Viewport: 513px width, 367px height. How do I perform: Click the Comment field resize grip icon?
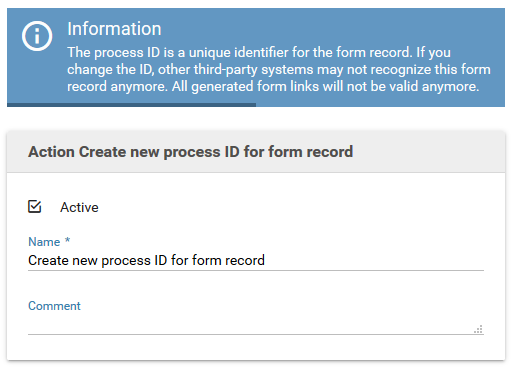[x=479, y=329]
